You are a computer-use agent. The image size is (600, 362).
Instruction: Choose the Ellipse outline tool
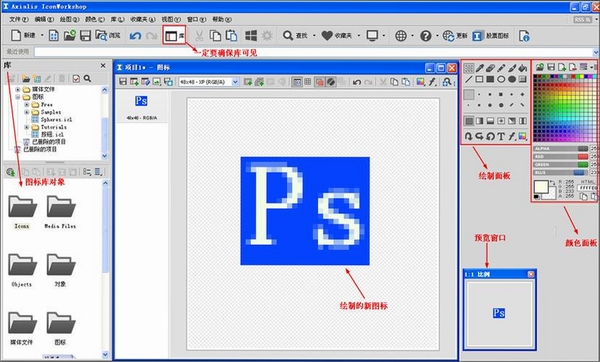501,80
